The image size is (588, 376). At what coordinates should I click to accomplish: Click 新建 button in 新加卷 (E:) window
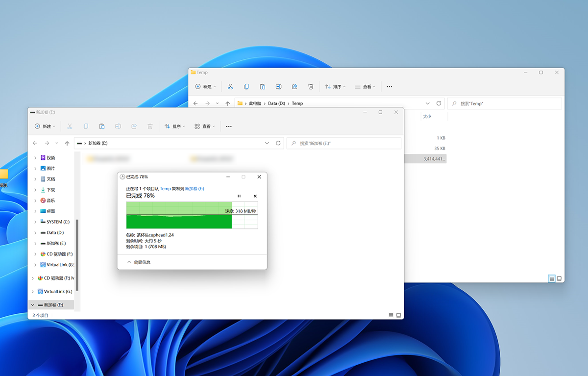[45, 126]
